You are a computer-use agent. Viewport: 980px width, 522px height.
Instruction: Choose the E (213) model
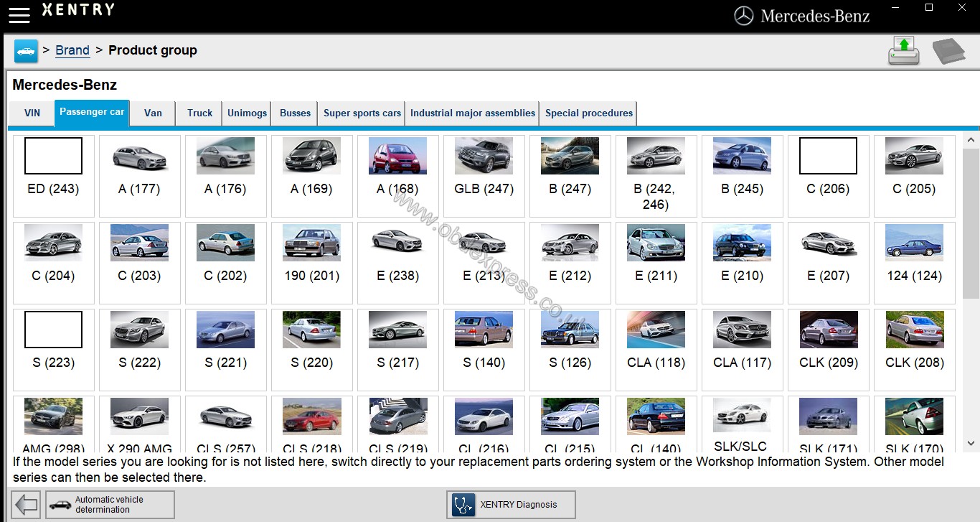(484, 263)
